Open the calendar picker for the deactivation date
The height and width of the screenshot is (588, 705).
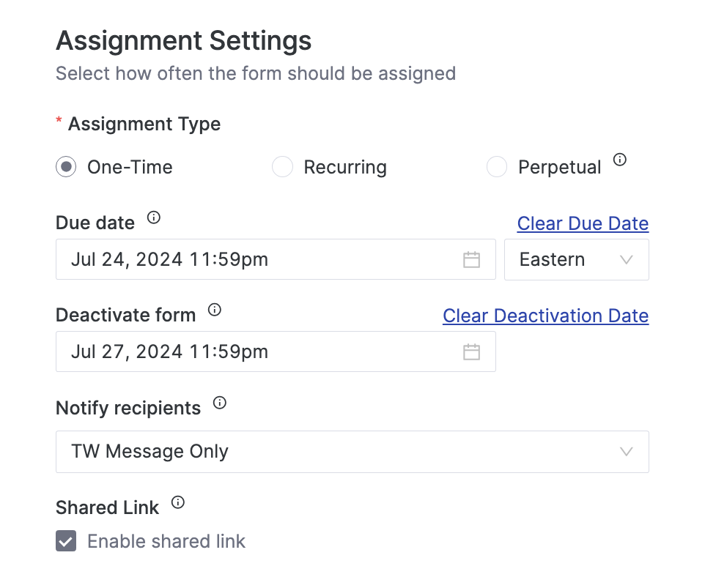(471, 351)
